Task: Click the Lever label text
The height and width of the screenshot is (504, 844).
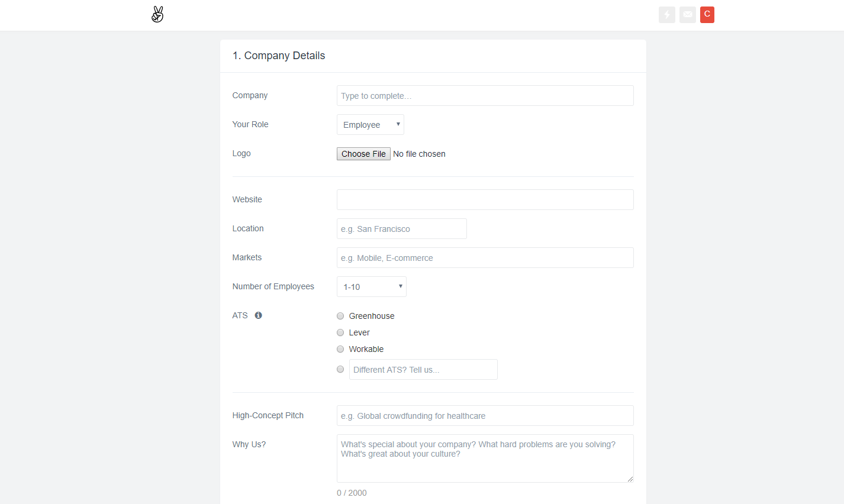Action: click(x=359, y=332)
